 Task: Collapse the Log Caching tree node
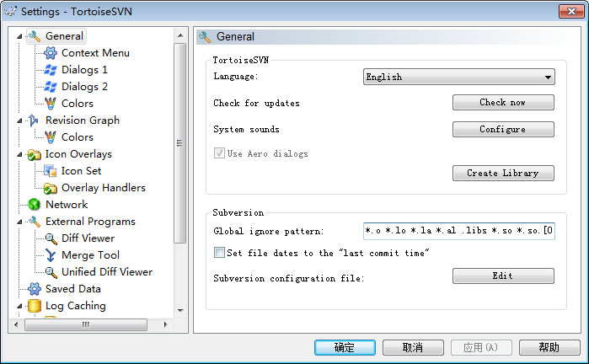[x=19, y=306]
